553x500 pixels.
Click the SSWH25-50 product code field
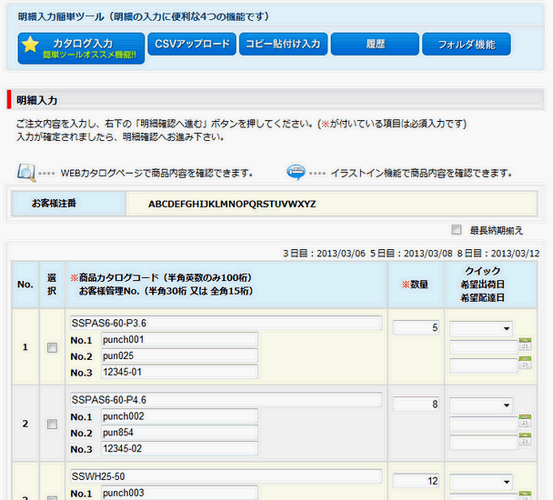(x=226, y=476)
